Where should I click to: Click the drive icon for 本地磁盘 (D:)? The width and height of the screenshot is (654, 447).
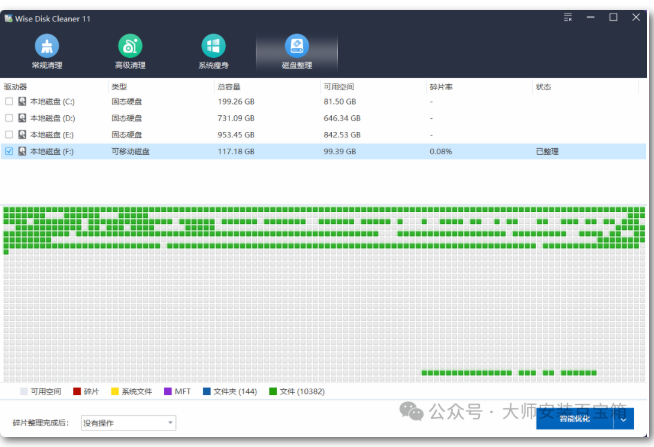[x=22, y=118]
